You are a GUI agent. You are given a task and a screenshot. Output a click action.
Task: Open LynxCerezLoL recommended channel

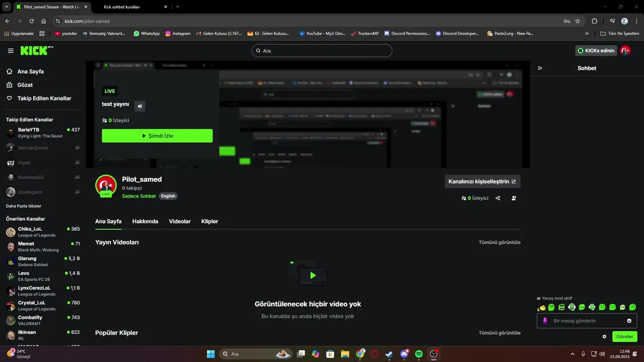[43, 291]
